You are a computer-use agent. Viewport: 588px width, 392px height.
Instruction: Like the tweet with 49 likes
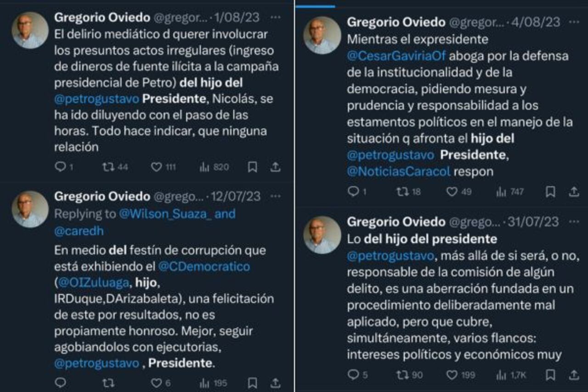tap(452, 193)
